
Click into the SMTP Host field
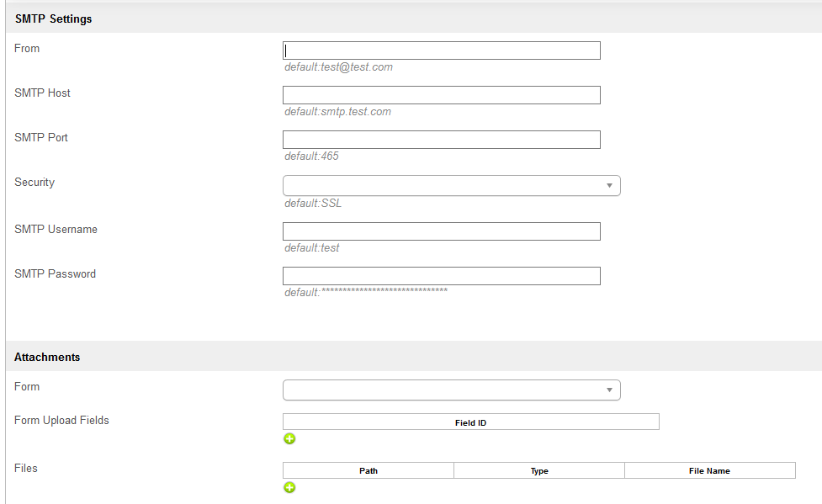(442, 95)
